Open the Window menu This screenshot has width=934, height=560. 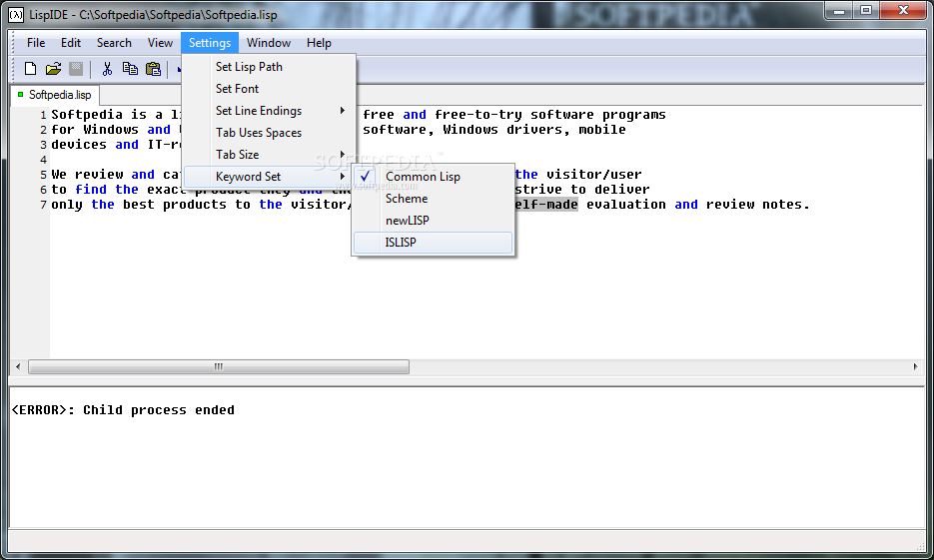[x=269, y=43]
